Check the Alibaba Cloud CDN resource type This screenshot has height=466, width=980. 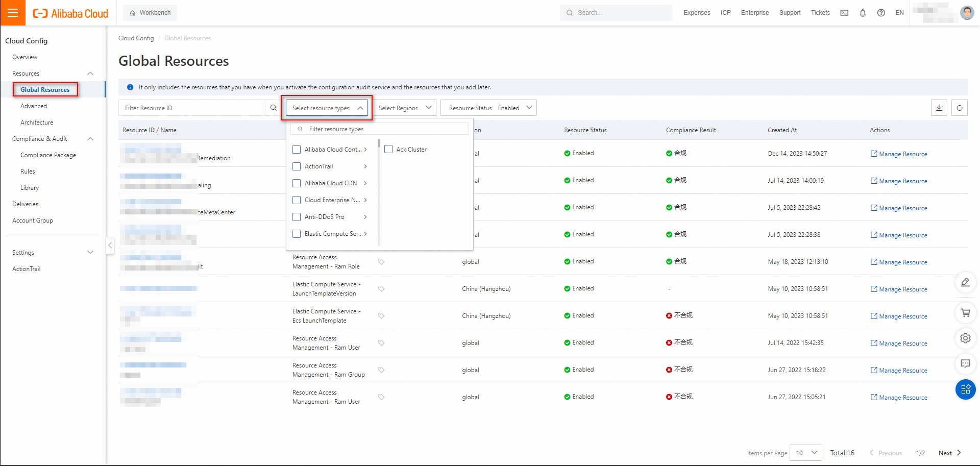(297, 183)
